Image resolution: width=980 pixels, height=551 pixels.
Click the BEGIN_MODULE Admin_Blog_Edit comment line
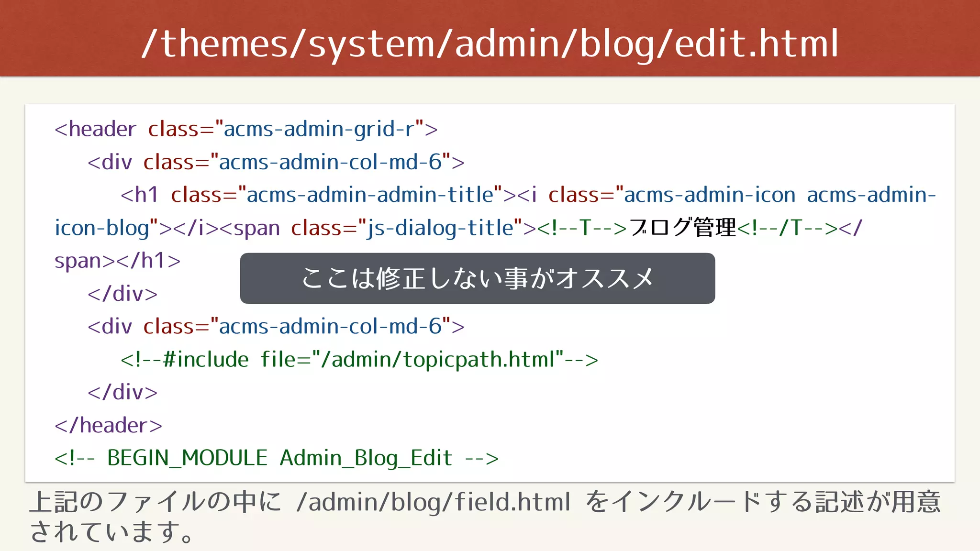coord(276,458)
